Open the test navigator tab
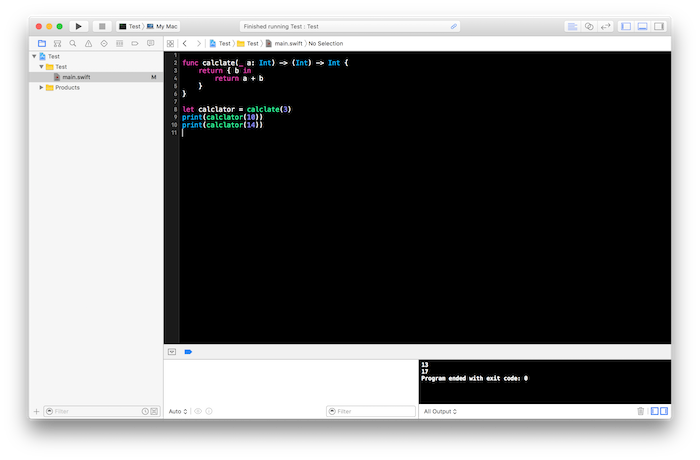The width and height of the screenshot is (700, 460). pyautogui.click(x=104, y=43)
